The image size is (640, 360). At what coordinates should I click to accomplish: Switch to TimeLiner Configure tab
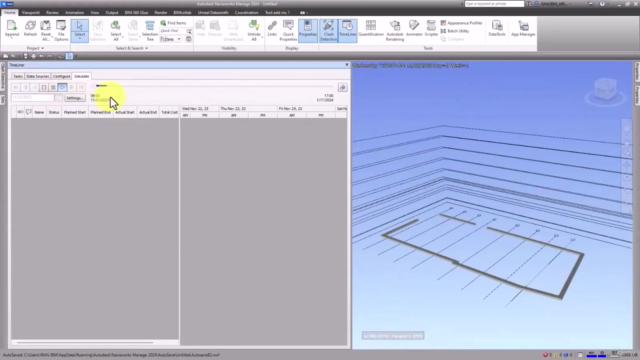tap(61, 76)
